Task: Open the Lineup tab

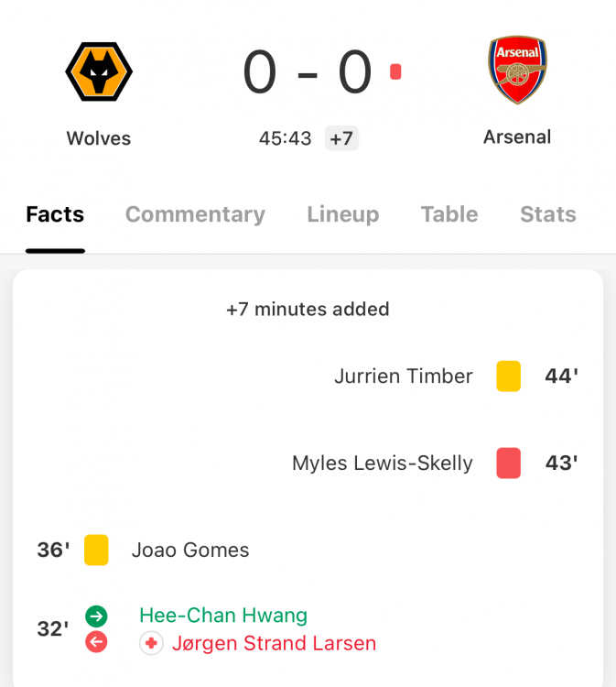Action: pyautogui.click(x=343, y=214)
